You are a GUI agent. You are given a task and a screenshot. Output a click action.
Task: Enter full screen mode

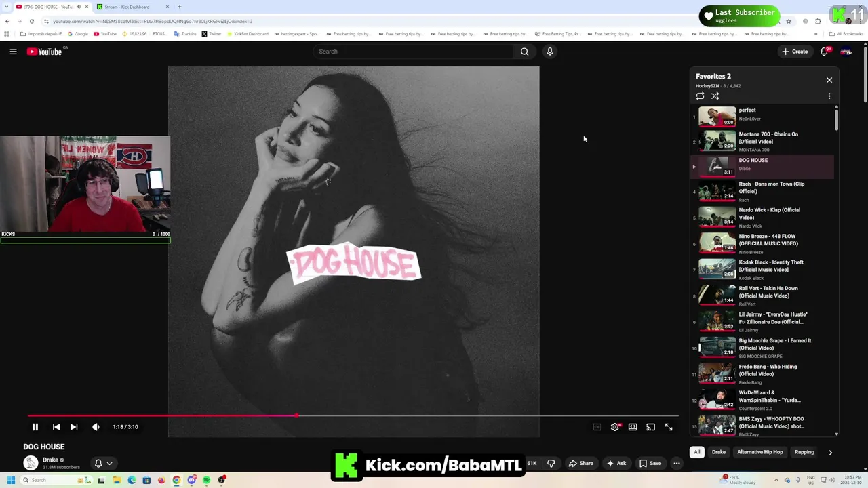pyautogui.click(x=669, y=427)
